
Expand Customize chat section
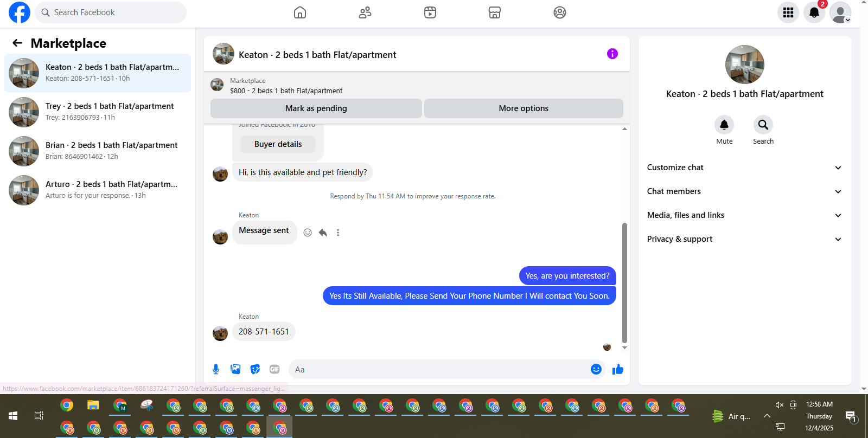tap(744, 168)
